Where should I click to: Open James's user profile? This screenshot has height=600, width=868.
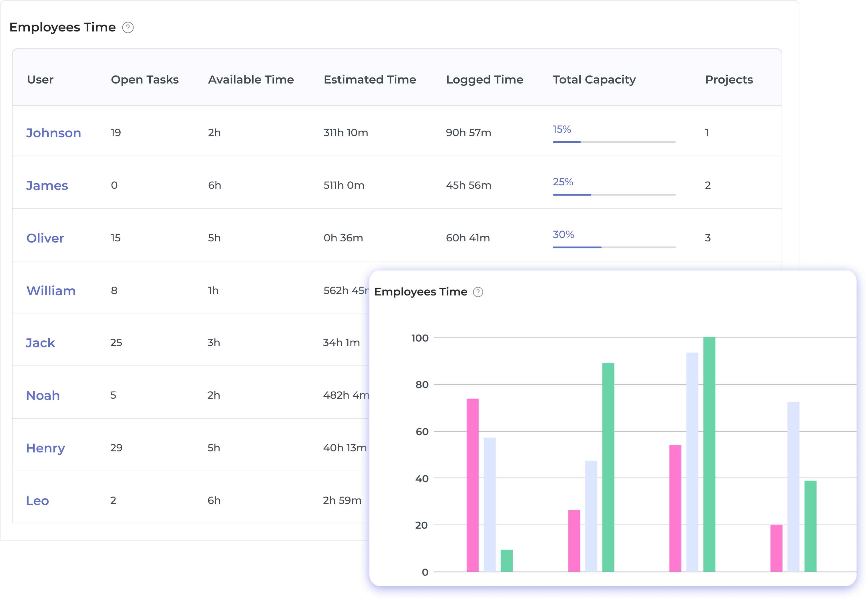tap(47, 185)
